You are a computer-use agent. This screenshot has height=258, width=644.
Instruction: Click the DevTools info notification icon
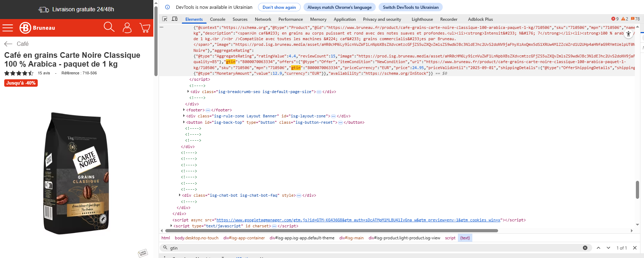(167, 7)
